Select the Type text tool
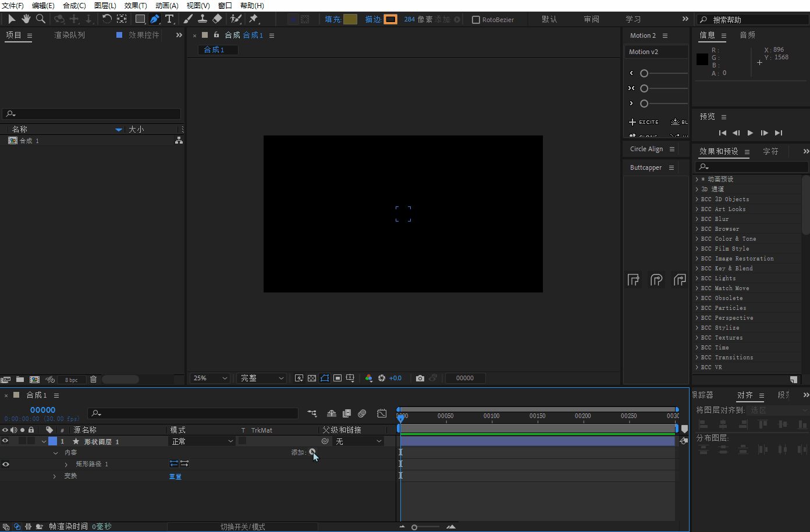810x532 pixels. tap(169, 19)
